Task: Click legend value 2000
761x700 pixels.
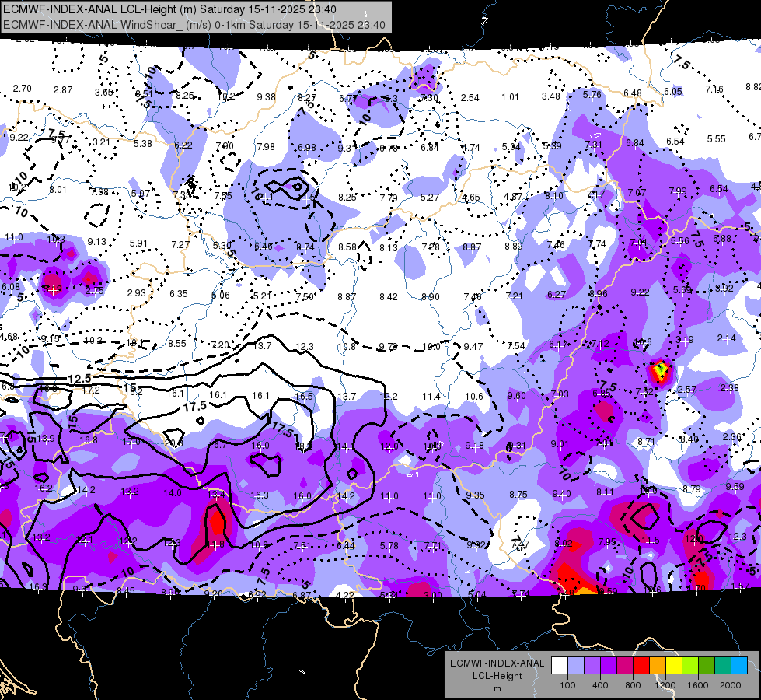Action: 731,685
